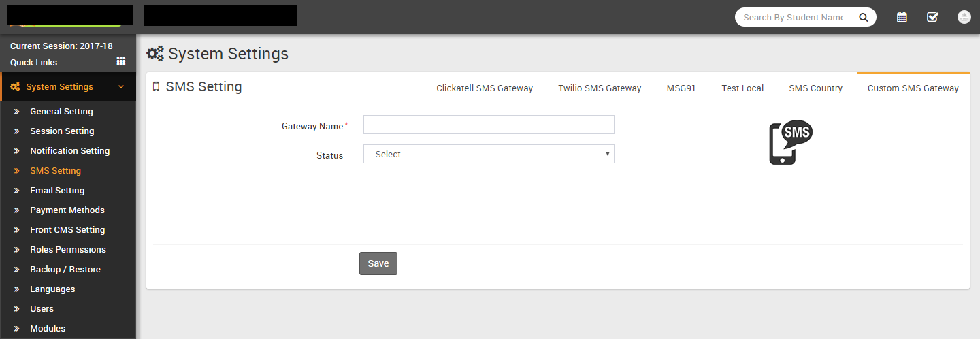Click the Search By Student Name box
Image resolution: width=980 pixels, height=339 pixels.
click(x=793, y=18)
